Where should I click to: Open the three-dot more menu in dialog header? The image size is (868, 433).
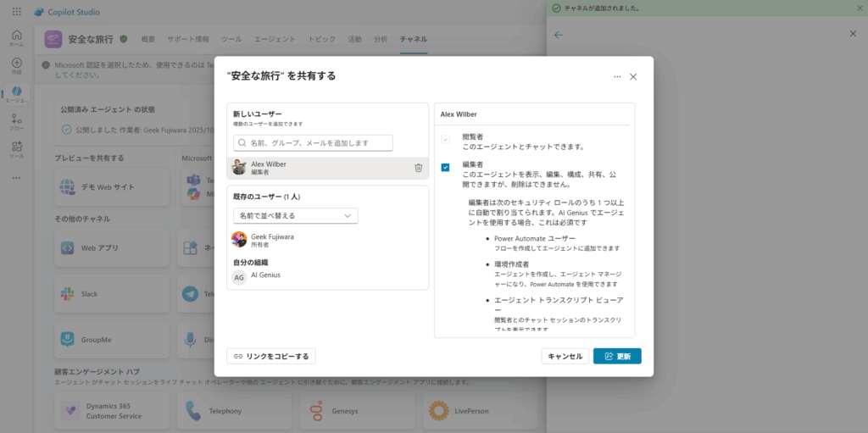617,76
